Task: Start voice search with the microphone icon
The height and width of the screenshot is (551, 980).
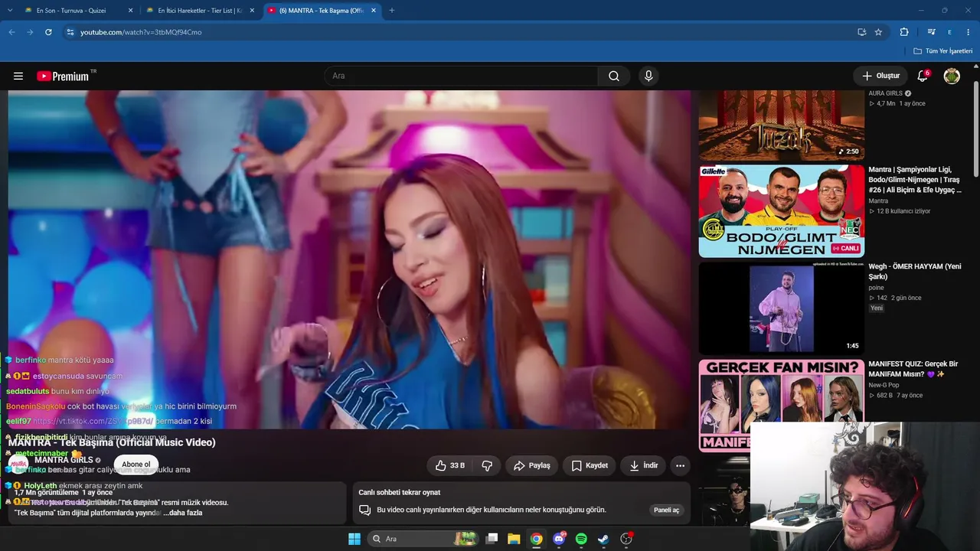Action: pos(648,76)
